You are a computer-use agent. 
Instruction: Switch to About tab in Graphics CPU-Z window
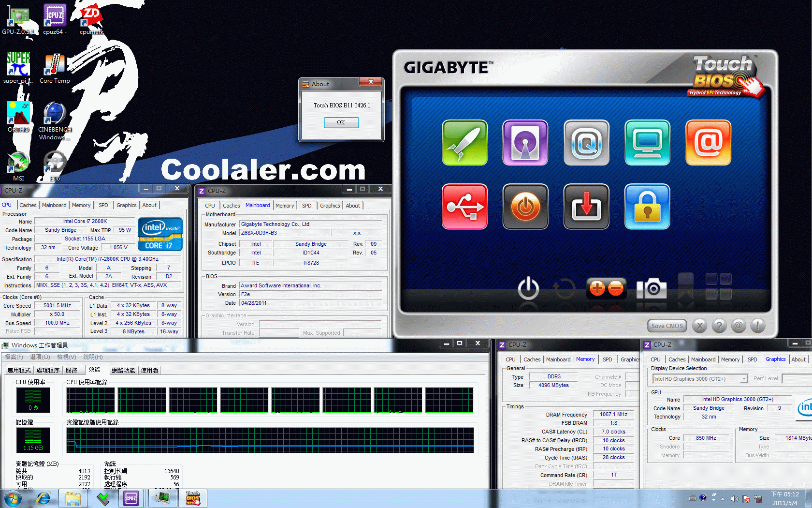[798, 359]
